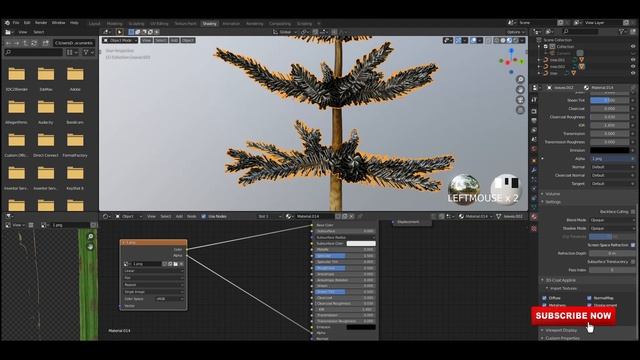Click file browser search field
Viewport: 640px width, 360px height.
pos(33,52)
